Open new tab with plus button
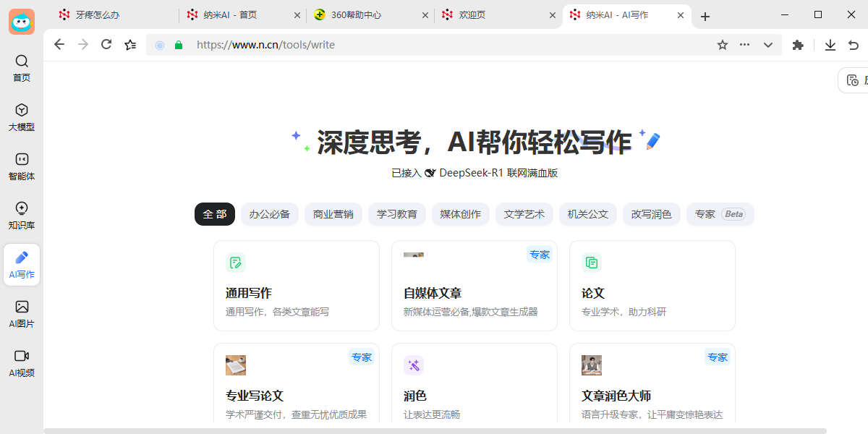868x434 pixels. (705, 16)
